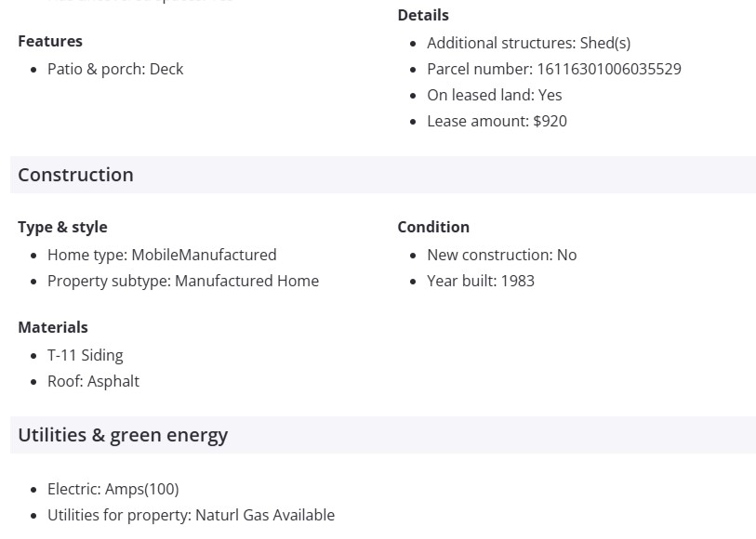Click the Year built: 1983 entry
This screenshot has width=756, height=539.
coord(480,281)
